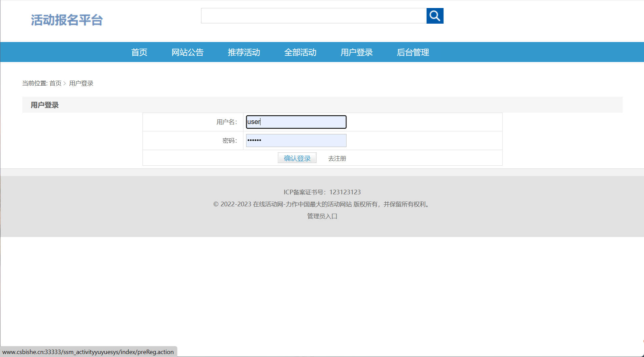This screenshot has width=644, height=357.
Task: Select the 推荐活动 recommended activities menu
Action: point(244,52)
